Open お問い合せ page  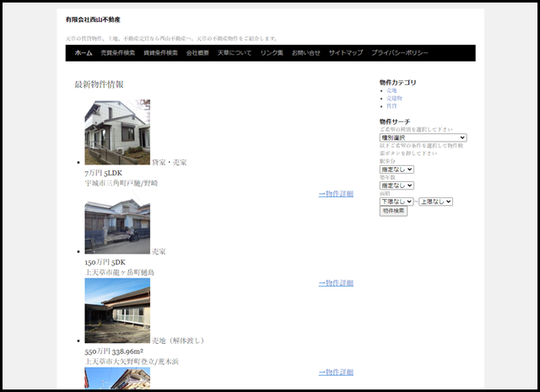[305, 53]
